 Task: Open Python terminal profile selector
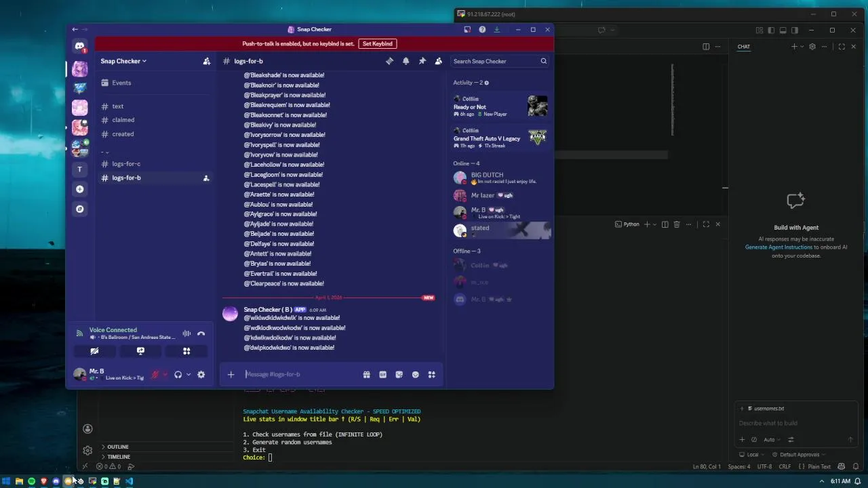click(627, 224)
